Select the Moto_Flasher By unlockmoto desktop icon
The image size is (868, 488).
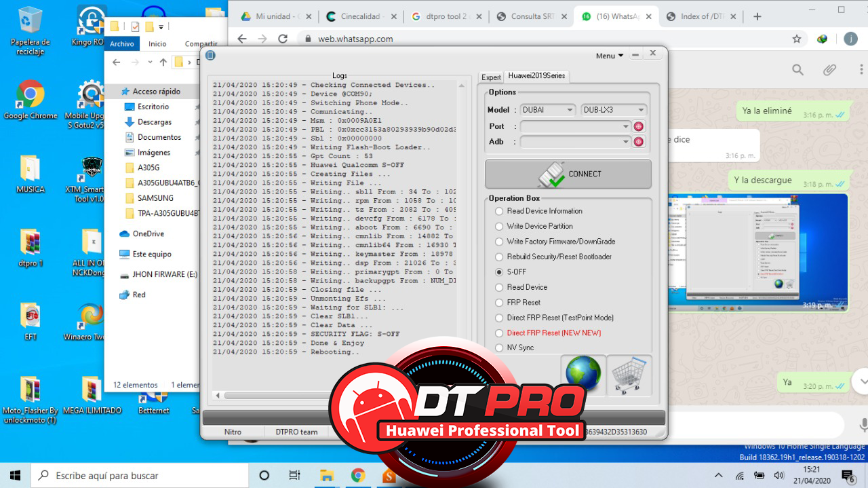coord(30,400)
